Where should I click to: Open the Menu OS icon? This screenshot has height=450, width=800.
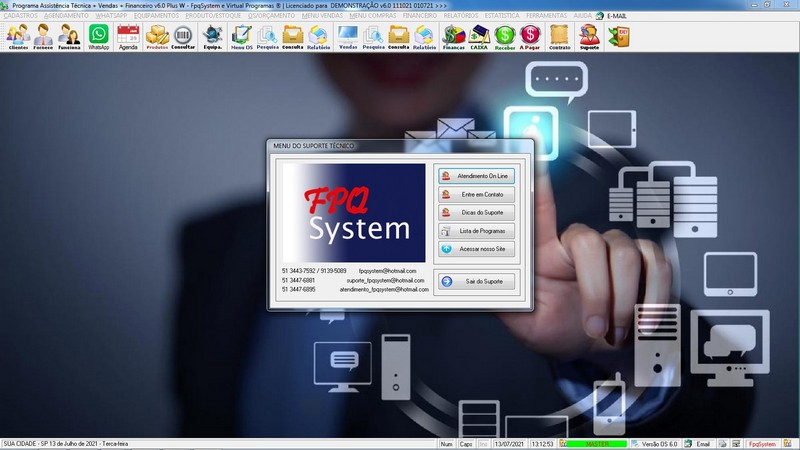pyautogui.click(x=242, y=37)
